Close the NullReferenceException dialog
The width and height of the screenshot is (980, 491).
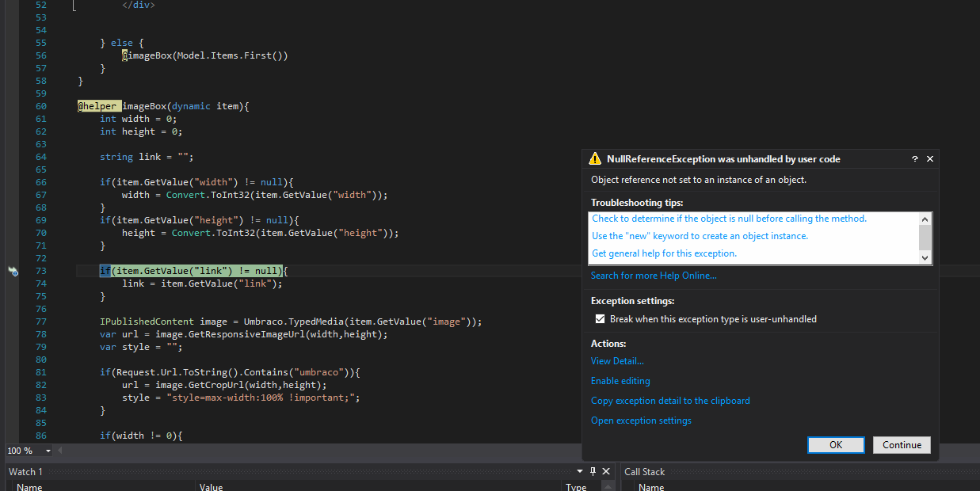pyautogui.click(x=930, y=159)
